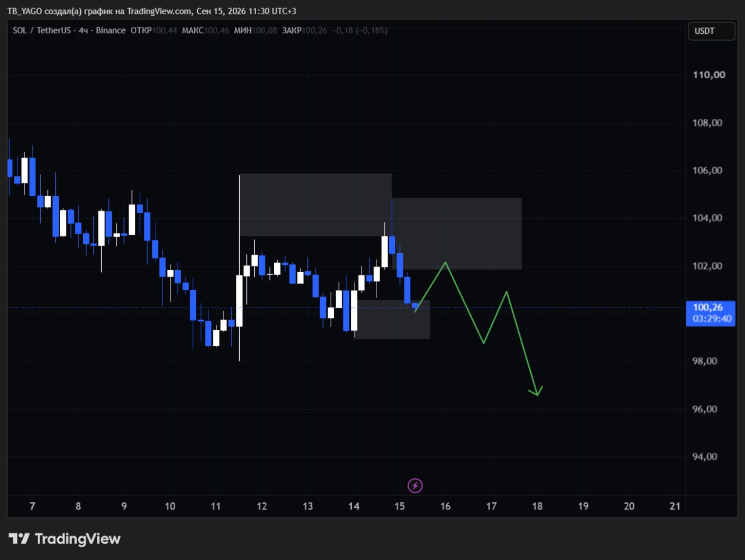Click the 96,00 price axis label
Screen dimensions: 745x560
coord(705,409)
